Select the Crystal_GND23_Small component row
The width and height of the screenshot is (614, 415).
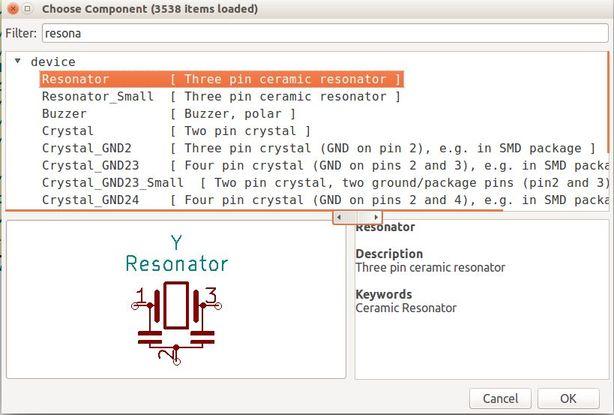tap(324, 182)
